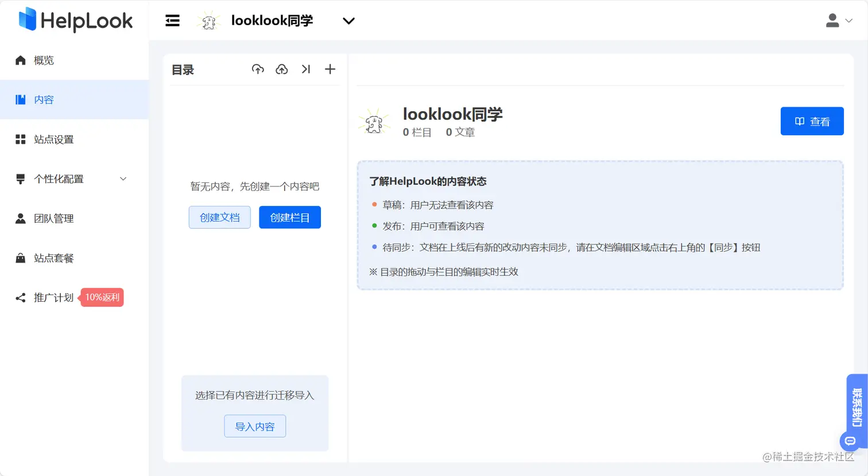Open 站点设置 site settings
The image size is (868, 476).
[74, 139]
